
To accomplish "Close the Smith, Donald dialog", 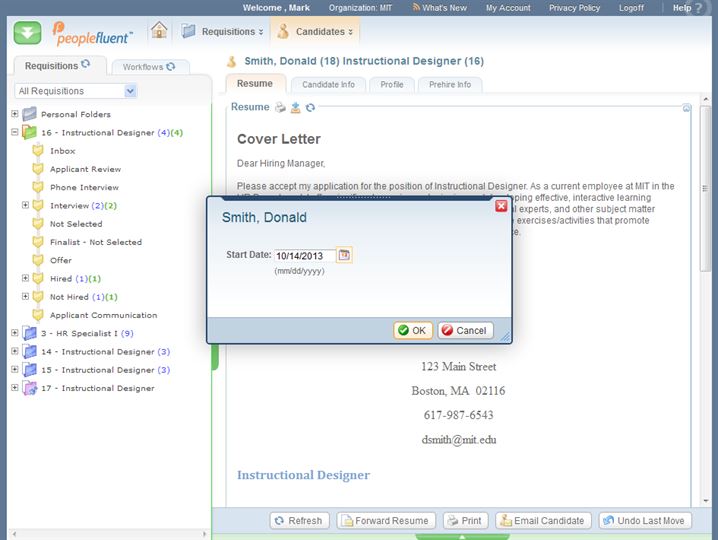I will (501, 206).
